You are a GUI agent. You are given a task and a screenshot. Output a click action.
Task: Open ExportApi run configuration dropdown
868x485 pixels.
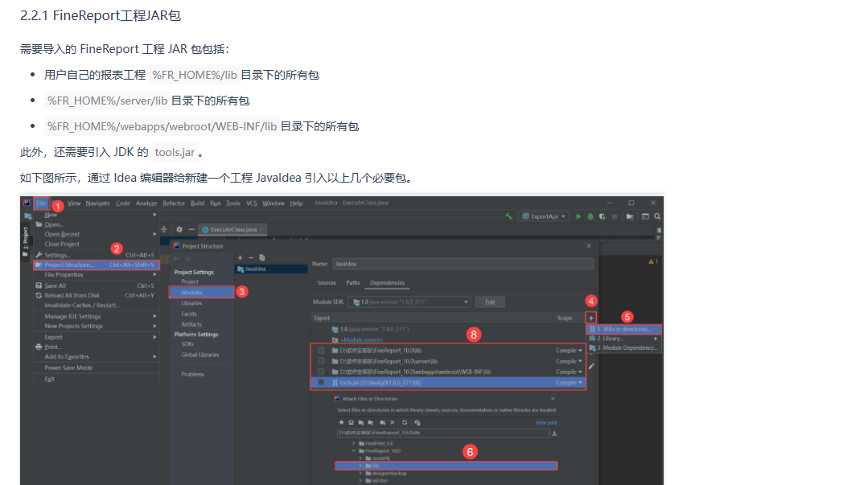544,216
